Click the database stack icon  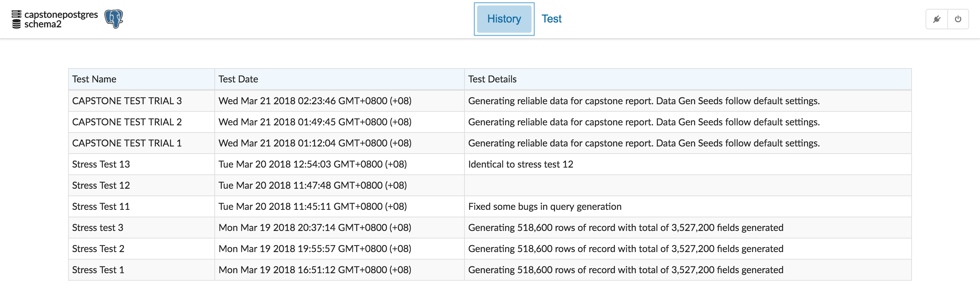coord(16,19)
